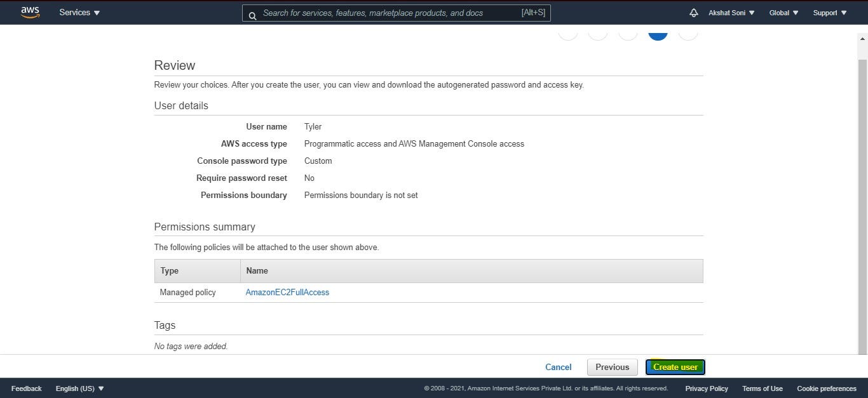The width and height of the screenshot is (868, 398).
Task: Open the Support menu
Action: pyautogui.click(x=830, y=13)
